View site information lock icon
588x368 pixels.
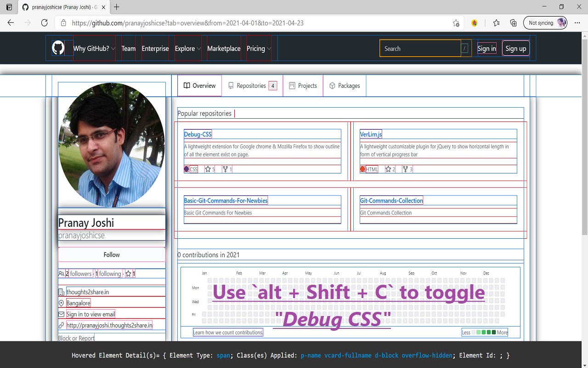click(63, 23)
